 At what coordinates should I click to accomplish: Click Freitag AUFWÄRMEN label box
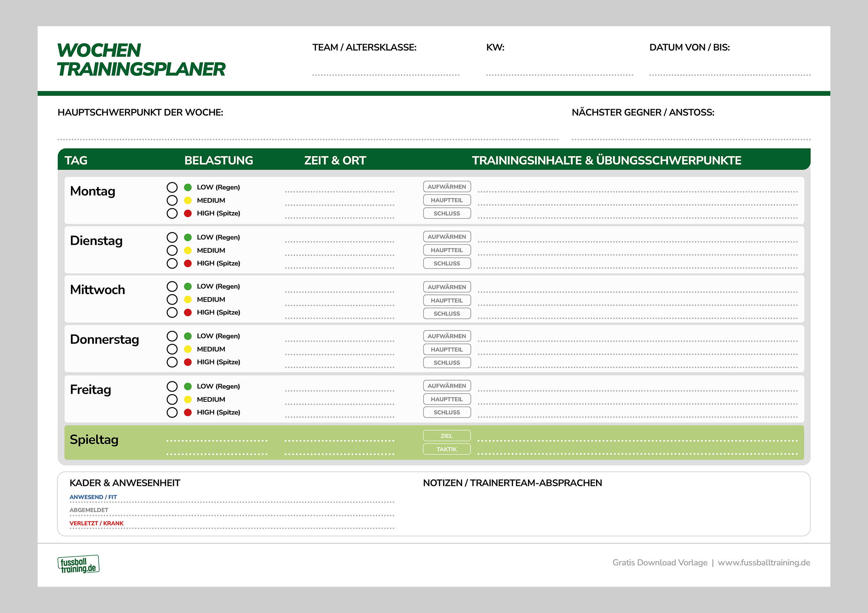point(447,386)
